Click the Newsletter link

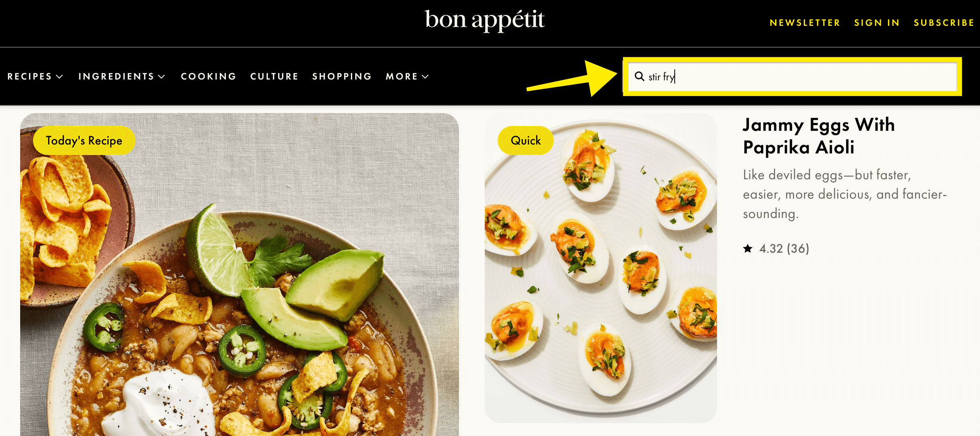coord(805,23)
